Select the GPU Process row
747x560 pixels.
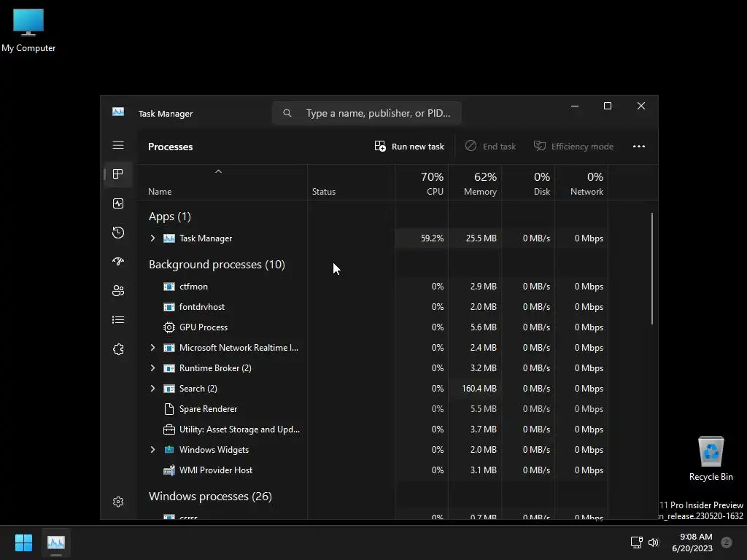373,327
